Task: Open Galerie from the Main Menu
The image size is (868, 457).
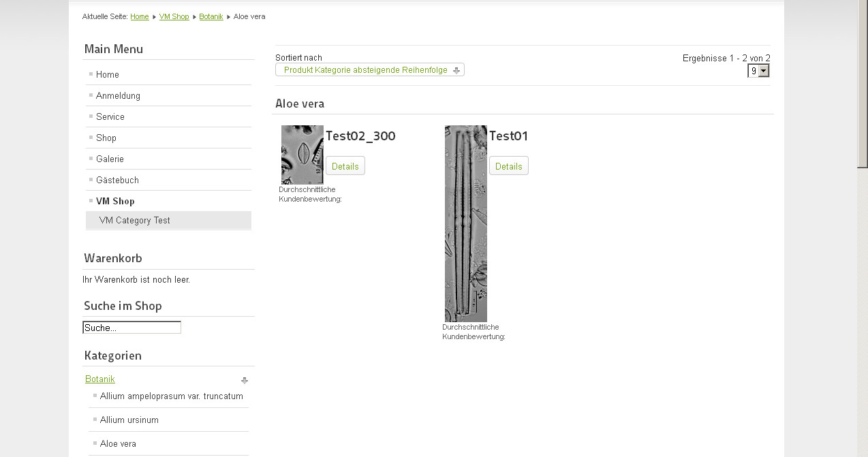Action: [x=110, y=159]
